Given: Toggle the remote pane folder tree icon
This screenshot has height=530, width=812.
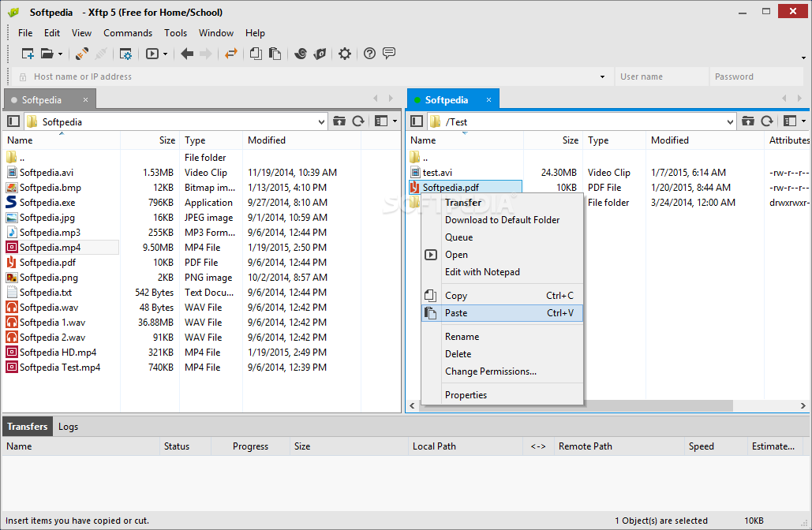Looking at the screenshot, I should (417, 121).
